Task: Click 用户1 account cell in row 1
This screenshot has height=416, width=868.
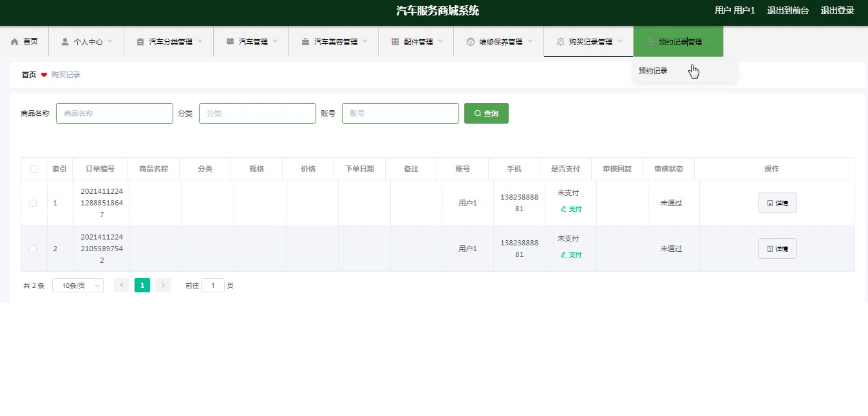Action: click(x=467, y=203)
